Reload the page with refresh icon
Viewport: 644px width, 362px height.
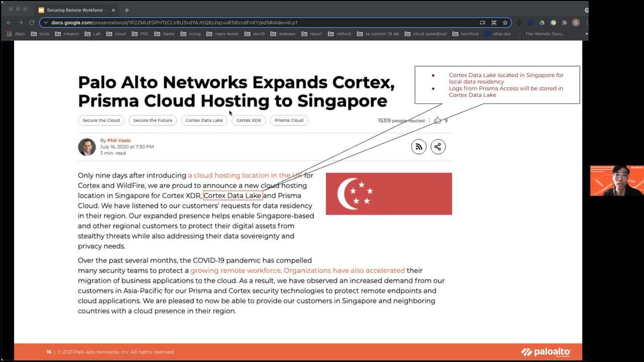point(32,23)
